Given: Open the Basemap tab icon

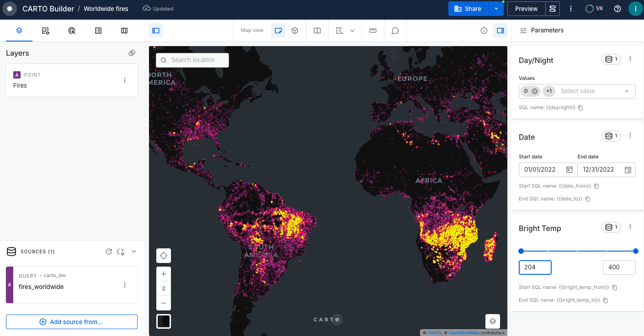Looking at the screenshot, I should (124, 31).
